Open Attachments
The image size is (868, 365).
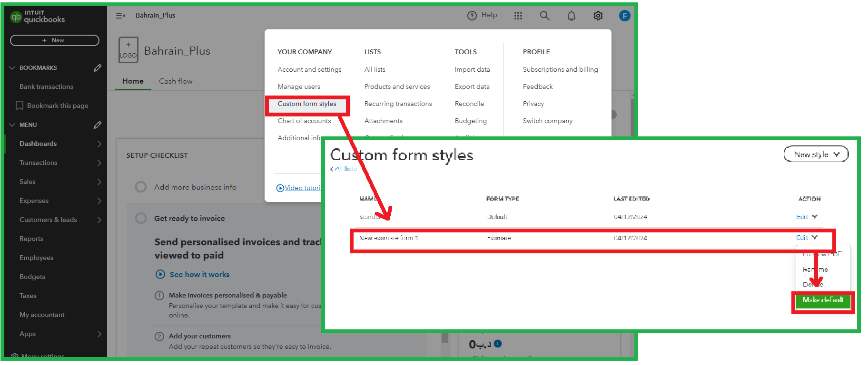(x=384, y=121)
